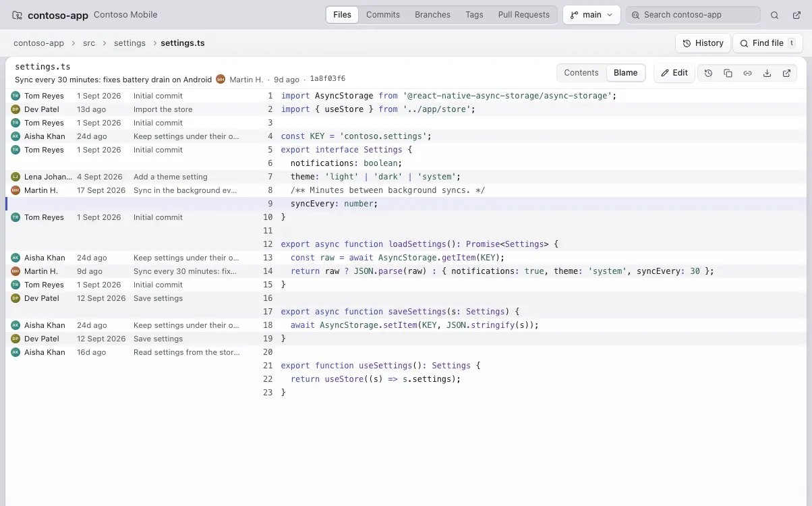Open 'Read settings from the stor...' commit
Viewport: 812px width, 506px height.
[x=187, y=352]
